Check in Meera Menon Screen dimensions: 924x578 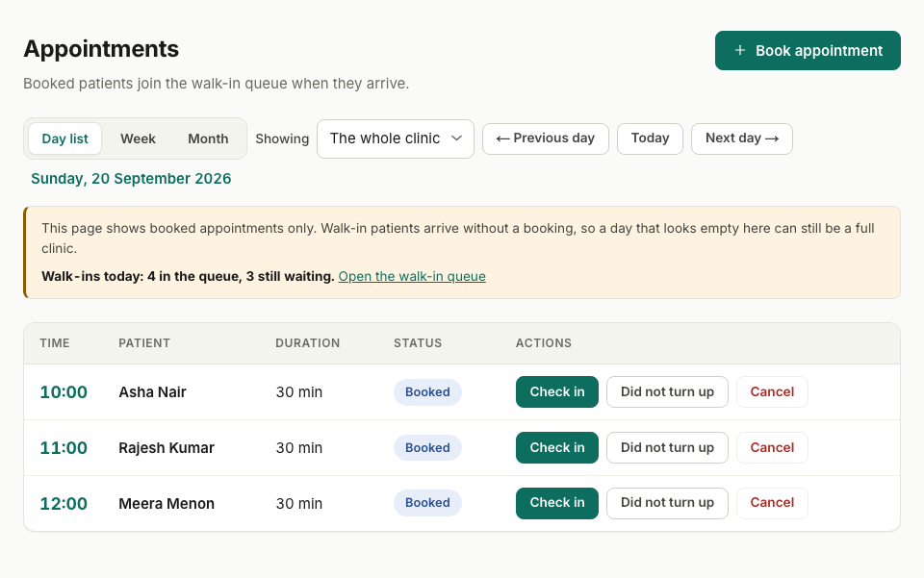pyautogui.click(x=557, y=503)
